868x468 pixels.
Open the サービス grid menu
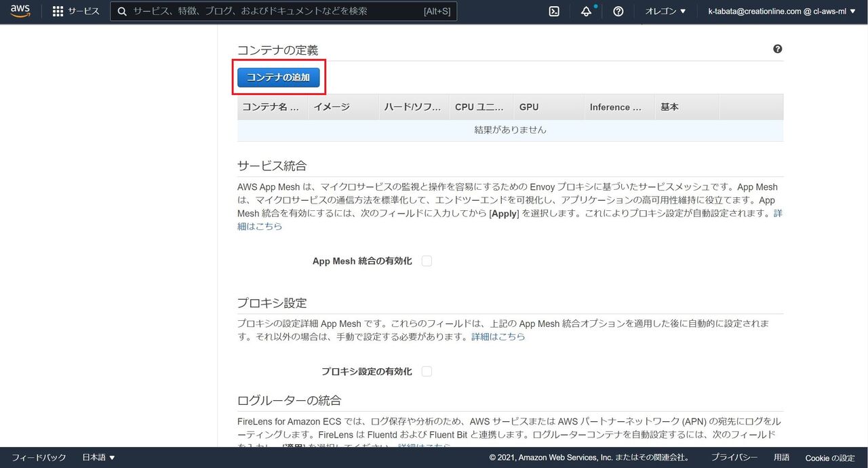click(x=76, y=12)
